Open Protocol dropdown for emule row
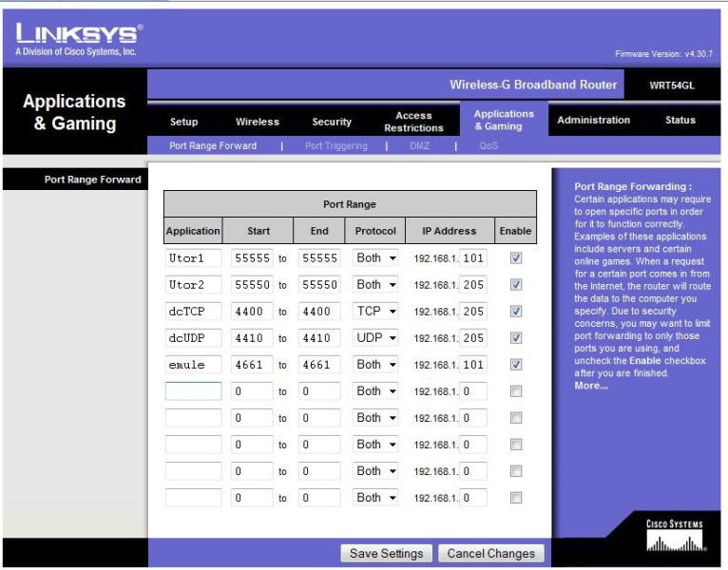Viewport: 728px width, 570px height. pyautogui.click(x=375, y=365)
